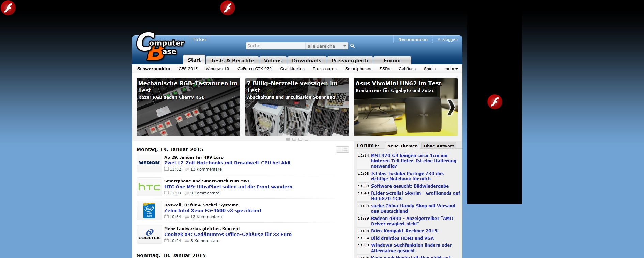Click in the Suche search field
This screenshot has height=258, width=644.
pyautogui.click(x=276, y=46)
